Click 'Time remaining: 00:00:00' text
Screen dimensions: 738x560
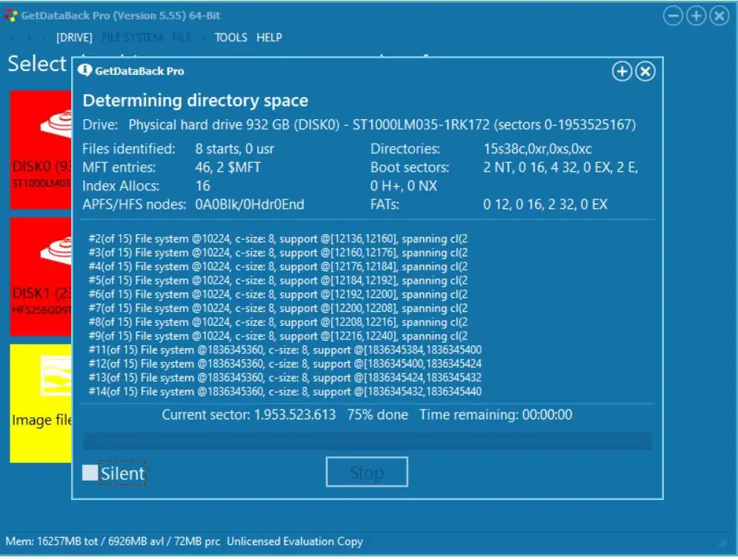point(496,415)
